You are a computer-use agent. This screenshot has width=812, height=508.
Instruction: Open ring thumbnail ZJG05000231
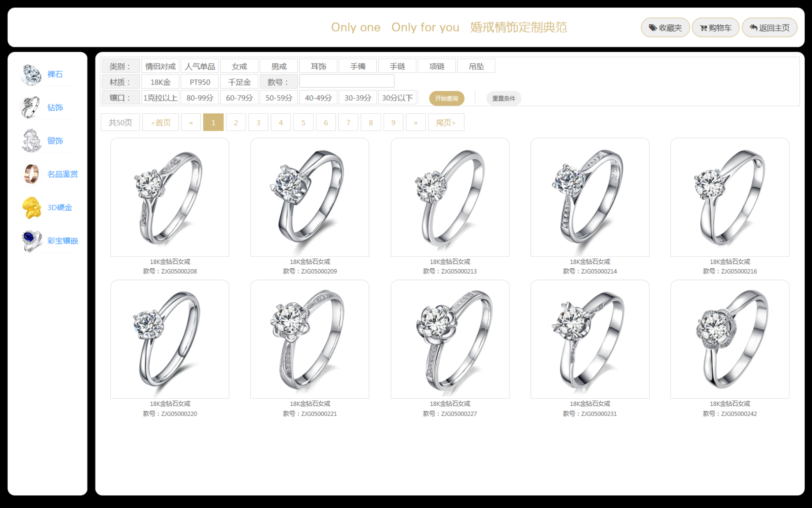click(590, 339)
